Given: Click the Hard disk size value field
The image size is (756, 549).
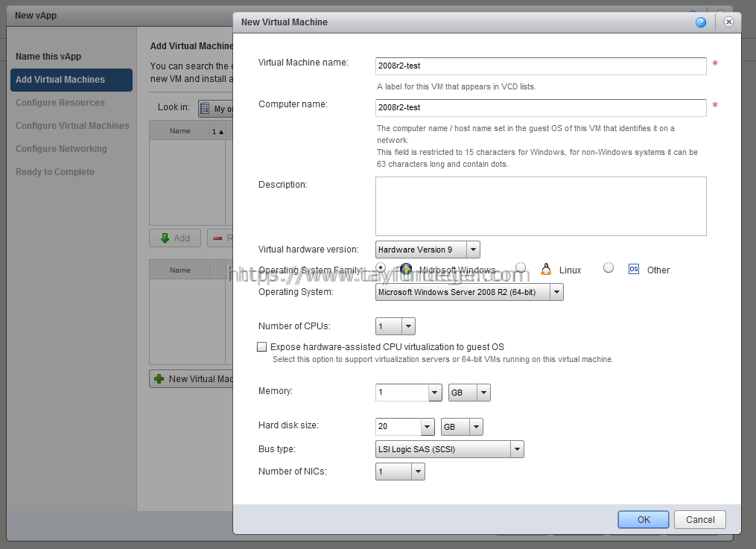Looking at the screenshot, I should point(398,427).
